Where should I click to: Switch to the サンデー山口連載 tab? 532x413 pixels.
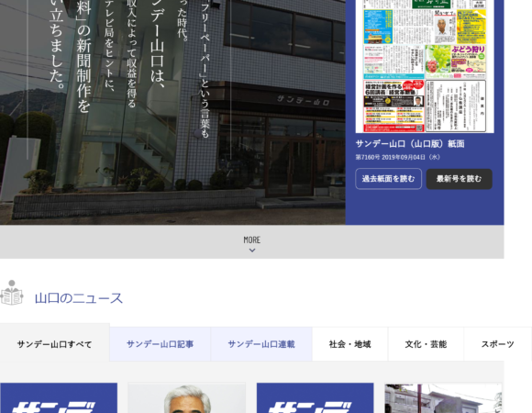tap(261, 344)
